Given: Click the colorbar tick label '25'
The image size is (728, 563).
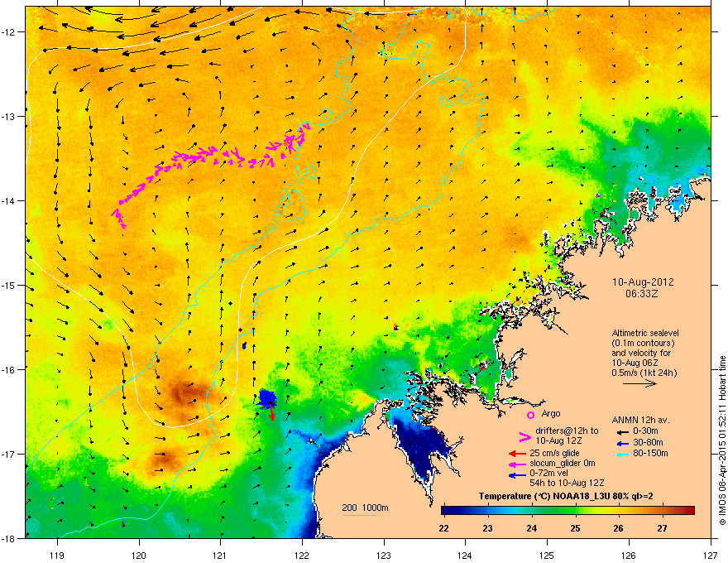Looking at the screenshot, I should 575,528.
